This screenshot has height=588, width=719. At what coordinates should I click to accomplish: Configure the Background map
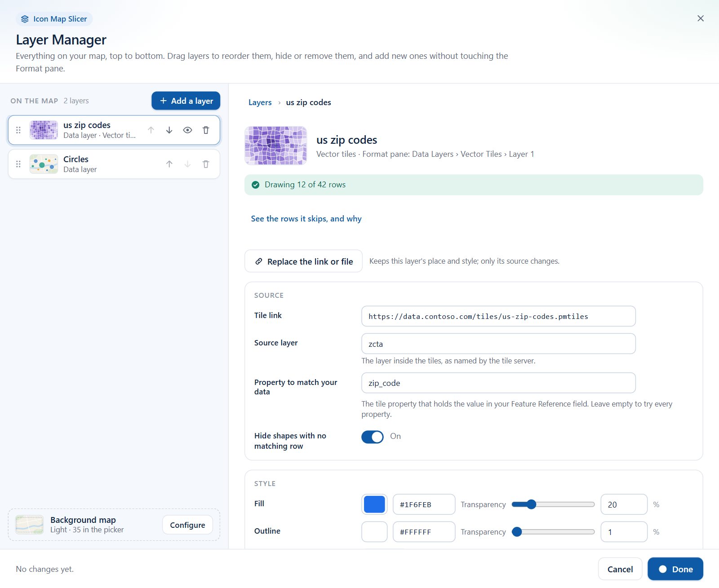coord(188,525)
